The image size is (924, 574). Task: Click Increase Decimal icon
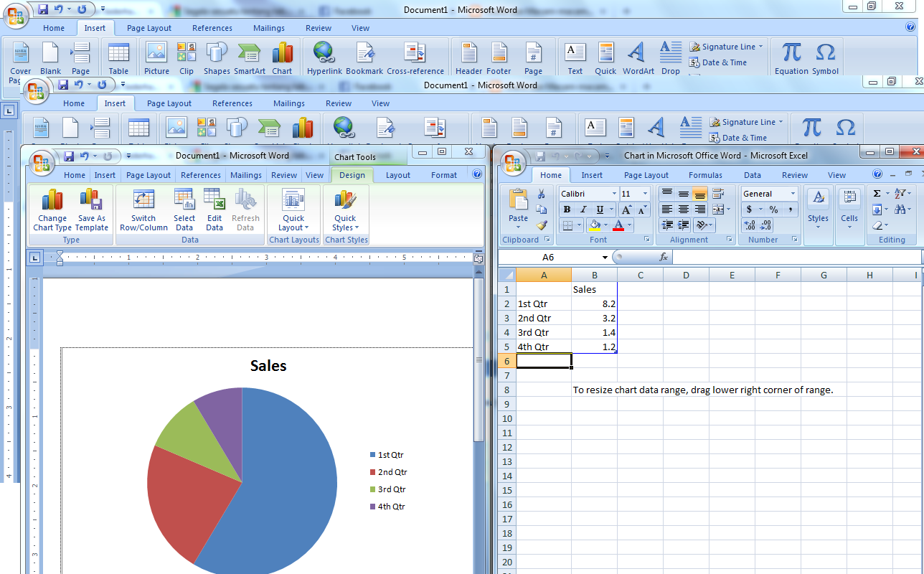(x=750, y=225)
